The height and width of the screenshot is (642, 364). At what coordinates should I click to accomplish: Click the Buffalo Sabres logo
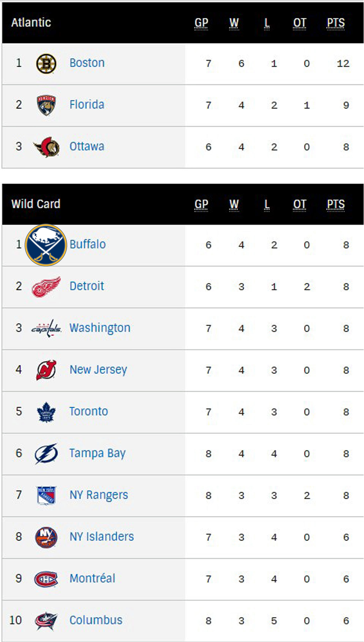[x=46, y=245]
